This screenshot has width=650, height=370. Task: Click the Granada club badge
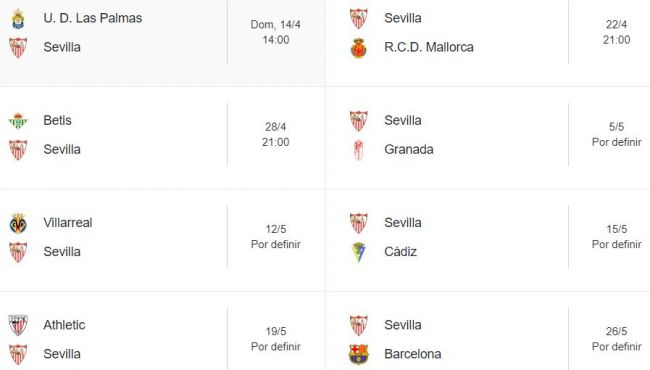359,150
